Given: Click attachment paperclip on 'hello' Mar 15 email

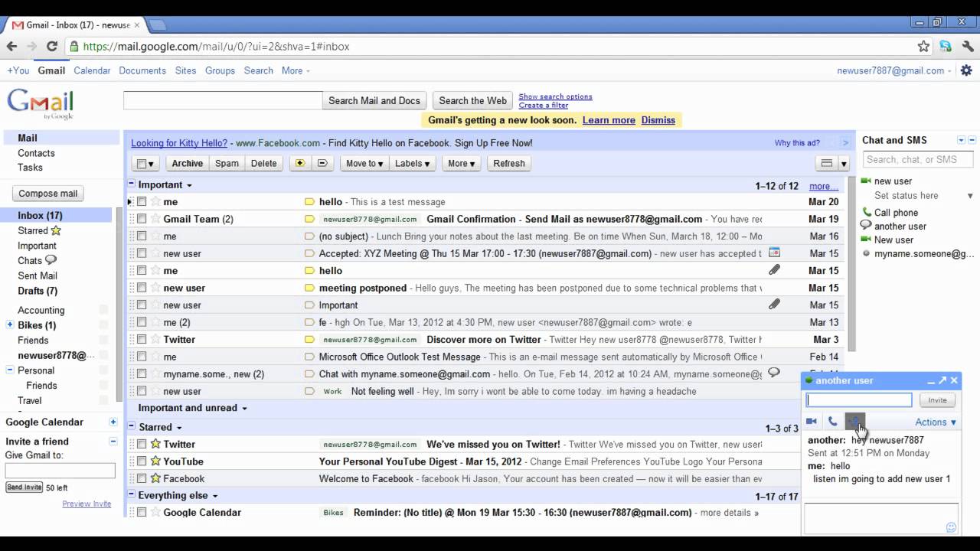Looking at the screenshot, I should [x=774, y=270].
